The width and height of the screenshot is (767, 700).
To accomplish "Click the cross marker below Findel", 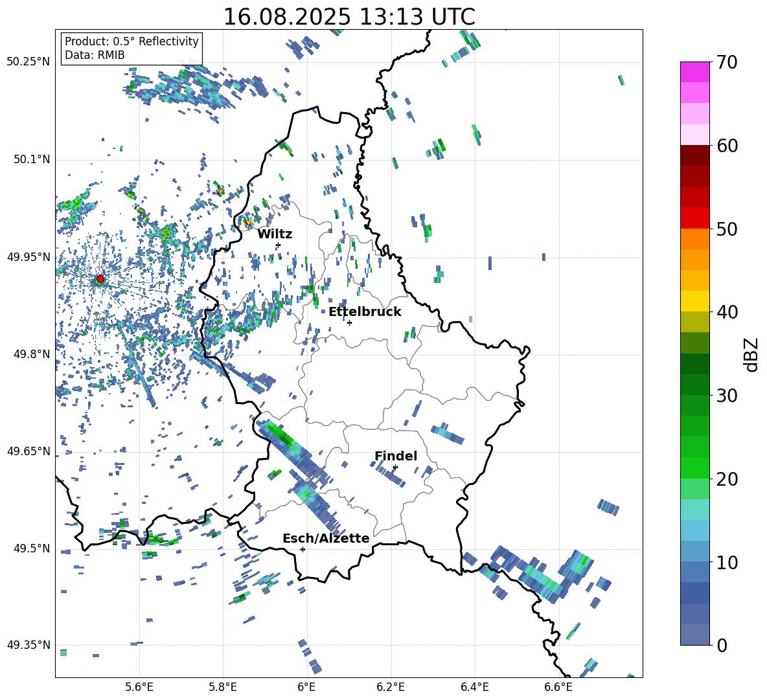I will [395, 468].
